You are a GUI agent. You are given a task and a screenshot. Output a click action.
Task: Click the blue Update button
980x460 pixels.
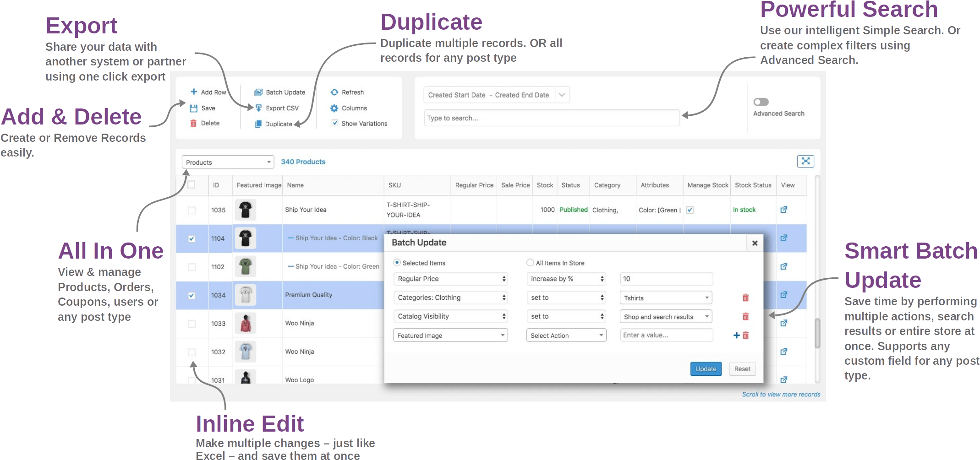pyautogui.click(x=706, y=369)
